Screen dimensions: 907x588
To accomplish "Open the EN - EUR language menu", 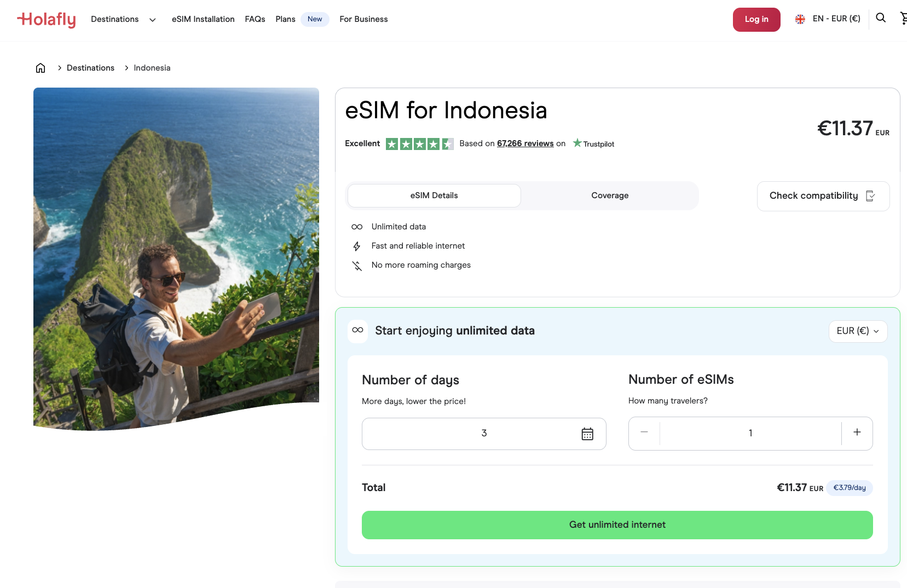I will point(828,19).
